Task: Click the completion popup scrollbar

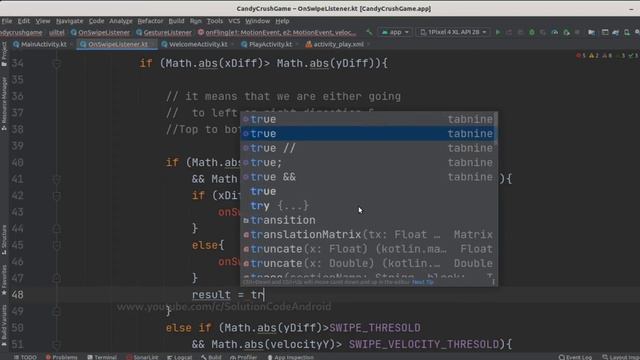Action: click(496, 129)
